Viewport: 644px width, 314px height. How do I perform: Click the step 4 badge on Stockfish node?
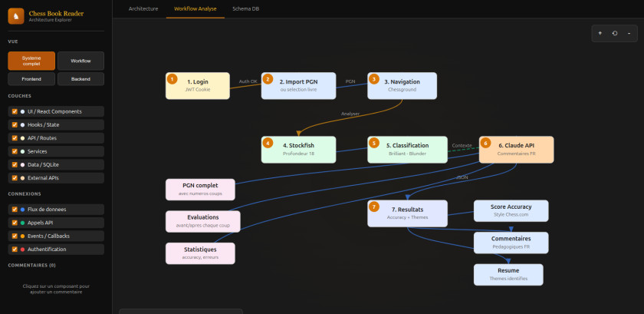(268, 143)
